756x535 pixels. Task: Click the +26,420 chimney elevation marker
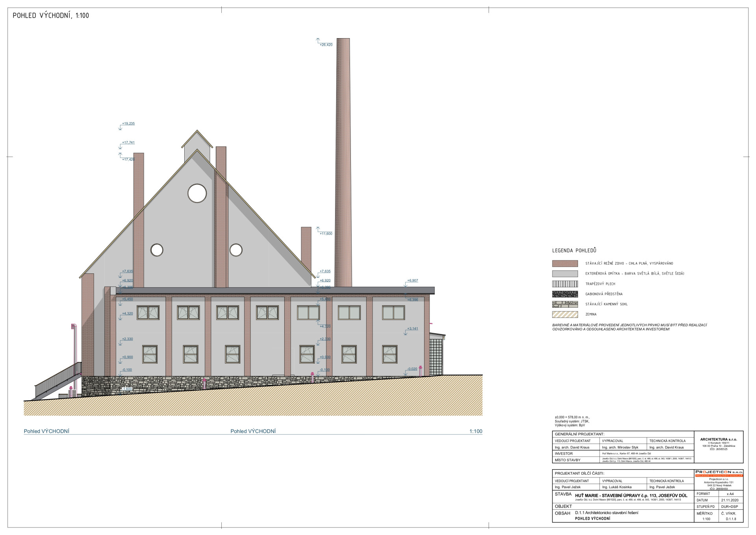(326, 45)
